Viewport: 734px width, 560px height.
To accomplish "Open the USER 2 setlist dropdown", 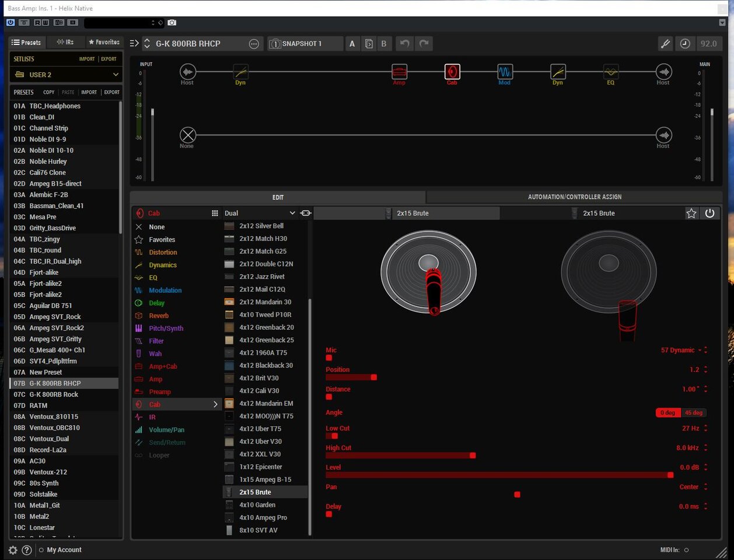I will pyautogui.click(x=67, y=75).
